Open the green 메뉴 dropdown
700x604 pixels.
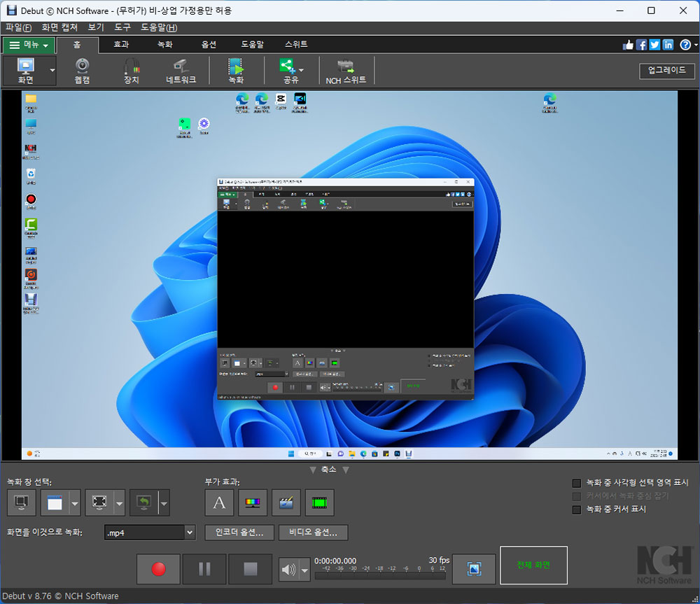[29, 45]
